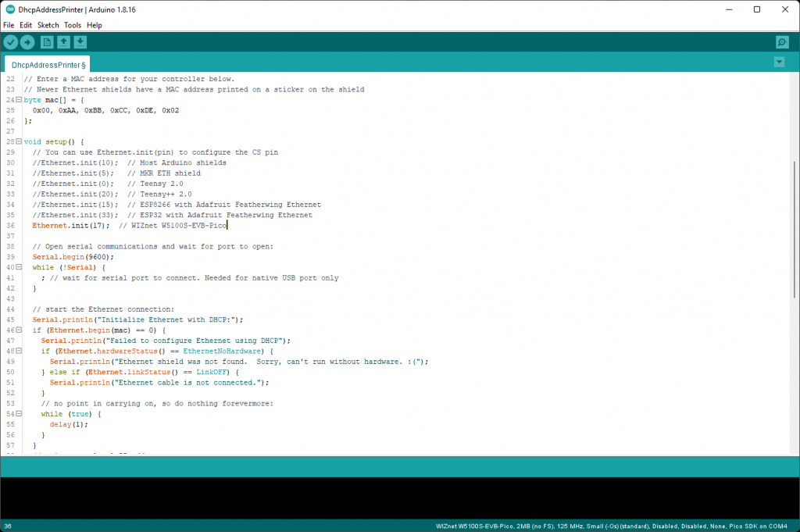800x532 pixels.
Task: Click the else if linkStatus() == LinkOFF line
Action: pos(141,372)
